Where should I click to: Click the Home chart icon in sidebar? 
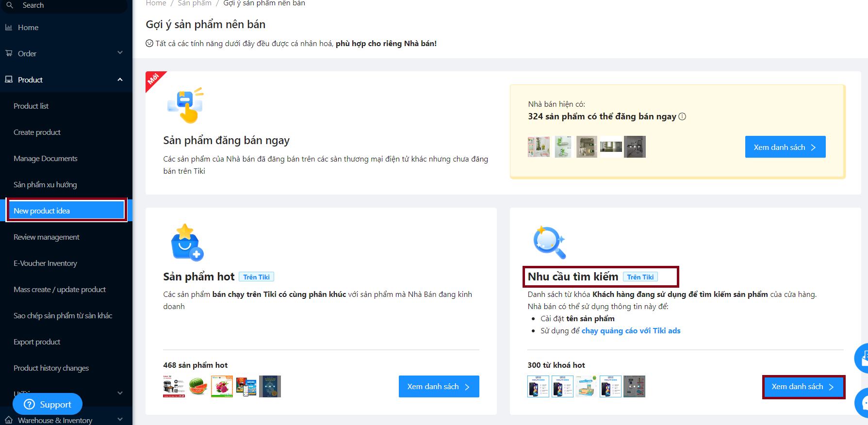click(9, 28)
